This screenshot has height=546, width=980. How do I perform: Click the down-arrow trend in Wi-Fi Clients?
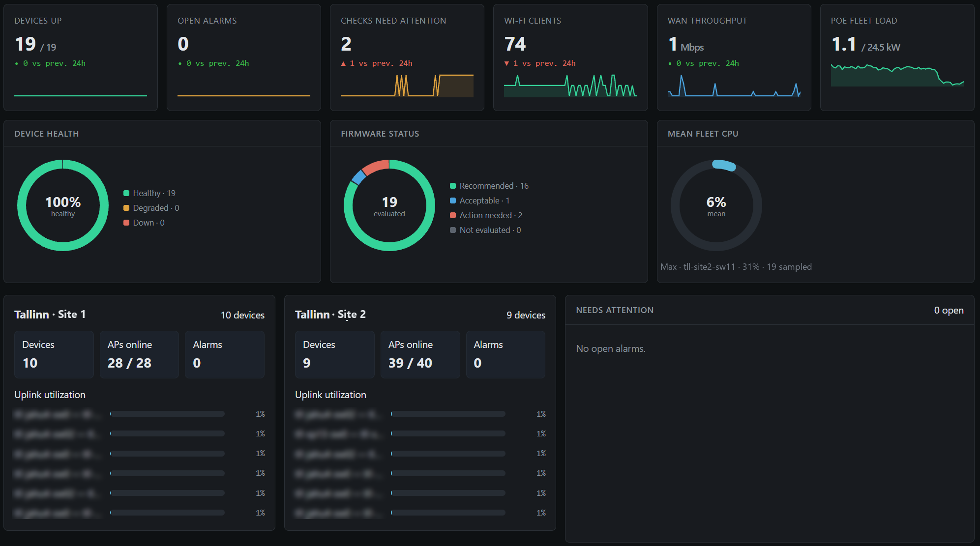(x=540, y=63)
